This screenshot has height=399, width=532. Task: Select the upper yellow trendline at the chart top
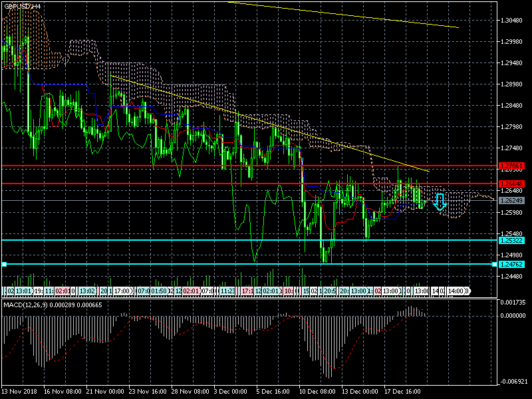(x=346, y=15)
